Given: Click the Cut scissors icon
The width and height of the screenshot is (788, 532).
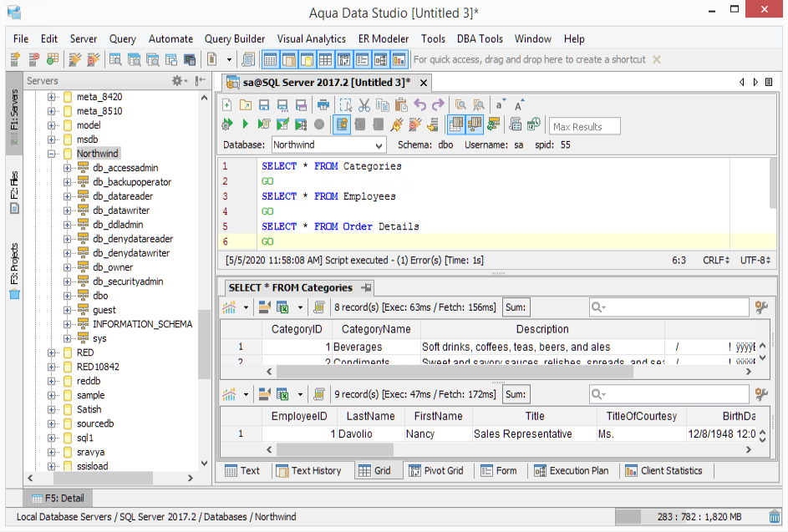Looking at the screenshot, I should pos(363,105).
